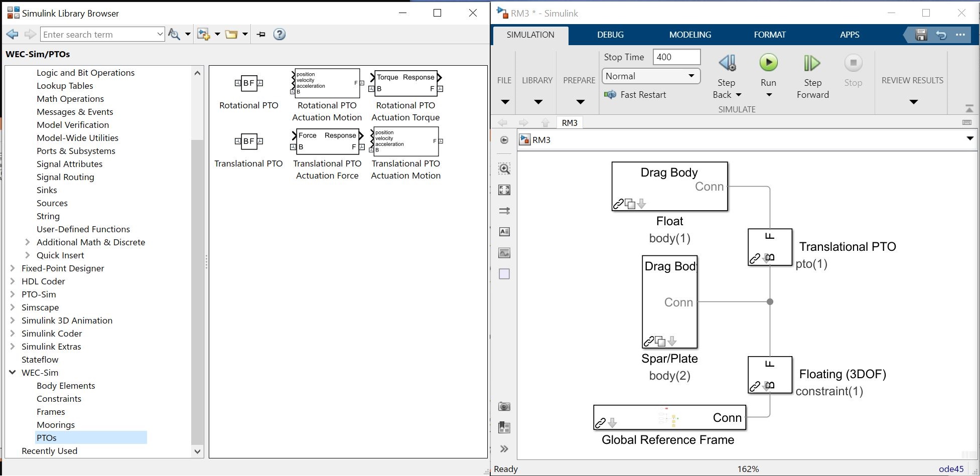Viewport: 980px width, 476px height.
Task: Click the RM3 model tab
Action: [570, 123]
